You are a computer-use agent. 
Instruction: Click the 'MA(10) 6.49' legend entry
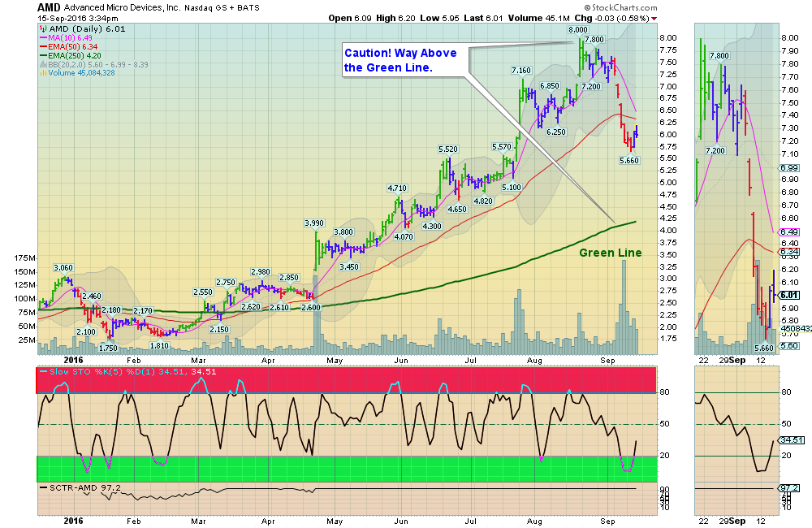tap(67, 38)
